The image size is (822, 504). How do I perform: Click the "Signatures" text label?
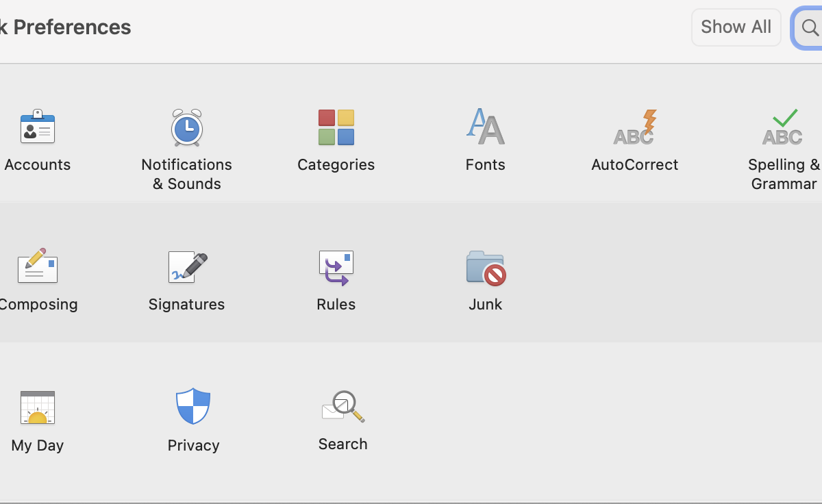(x=186, y=304)
